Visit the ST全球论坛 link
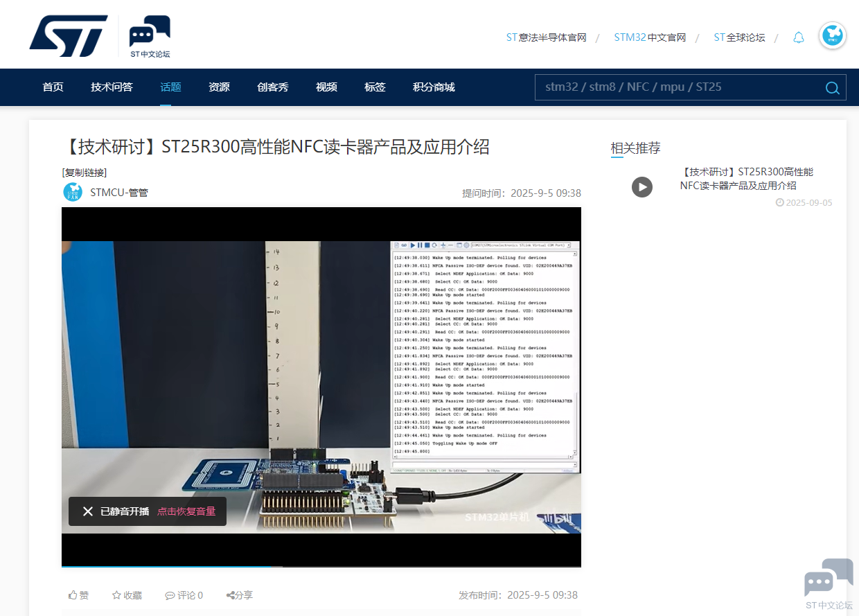 [739, 37]
